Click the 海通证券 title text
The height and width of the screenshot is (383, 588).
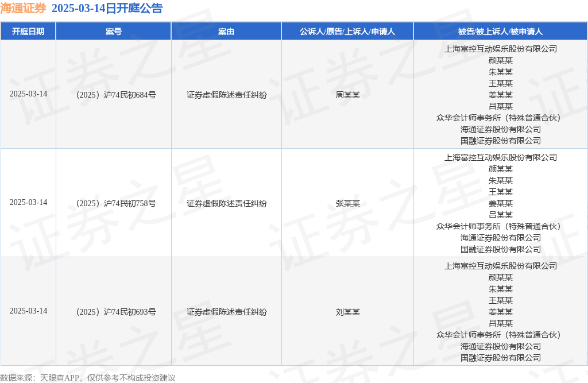(x=23, y=8)
